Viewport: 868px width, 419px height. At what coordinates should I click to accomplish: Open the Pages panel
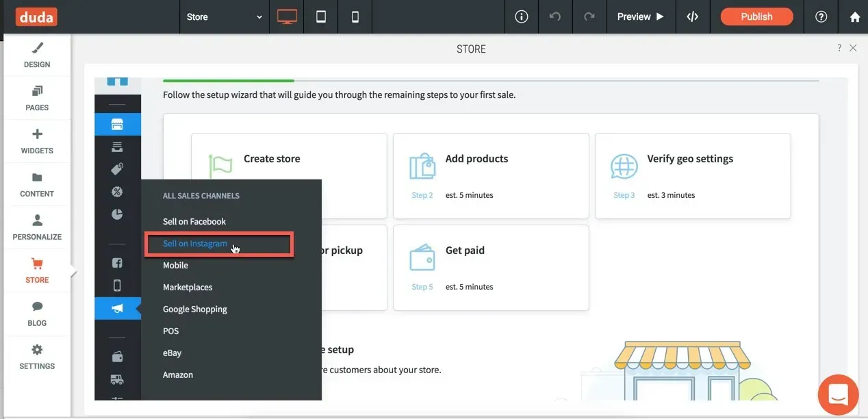37,99
